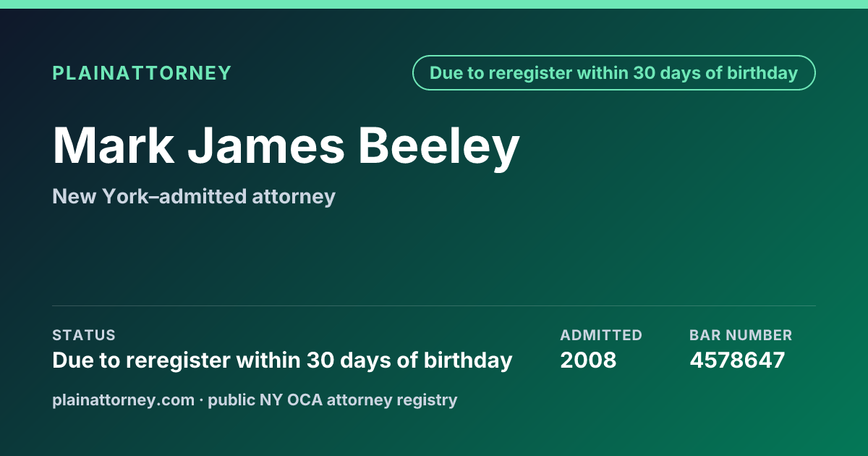
Task: Click the mint green accent bar at top
Action: (x=434, y=4)
